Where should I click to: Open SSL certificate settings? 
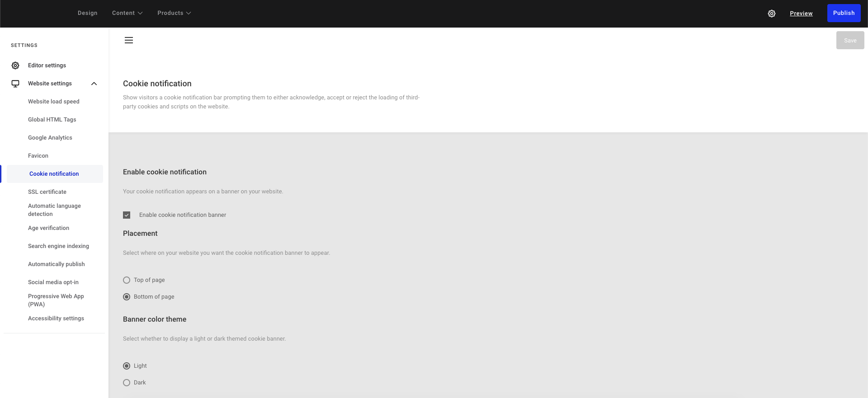point(47,192)
